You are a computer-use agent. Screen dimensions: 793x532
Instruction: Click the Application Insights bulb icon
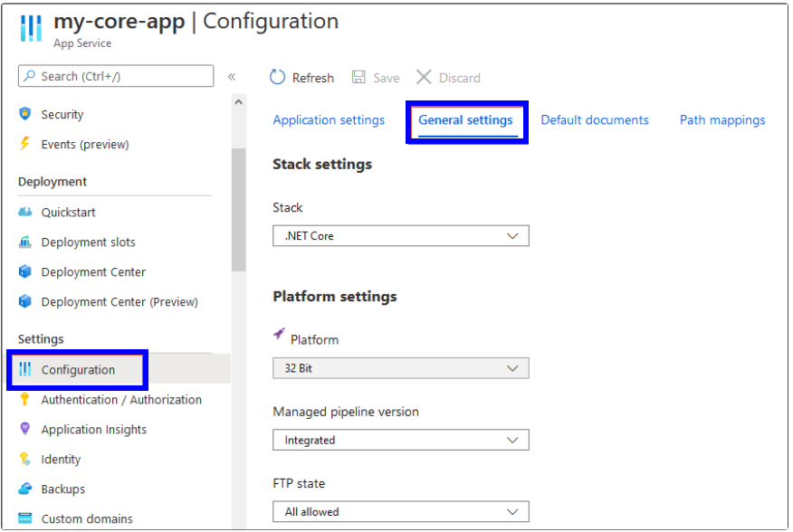pos(24,429)
